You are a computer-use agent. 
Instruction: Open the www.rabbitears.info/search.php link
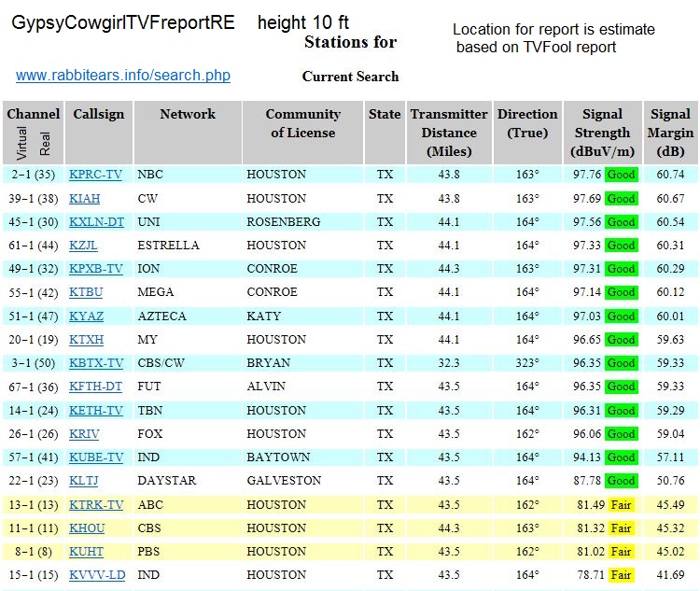[x=123, y=76]
